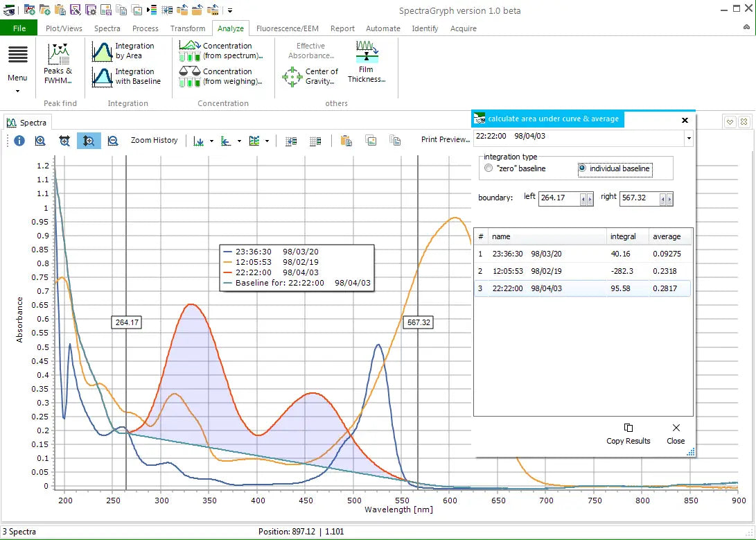Switch to the Fluorescence/EEM ribbon tab
Image resolution: width=756 pixels, height=540 pixels.
tap(287, 28)
